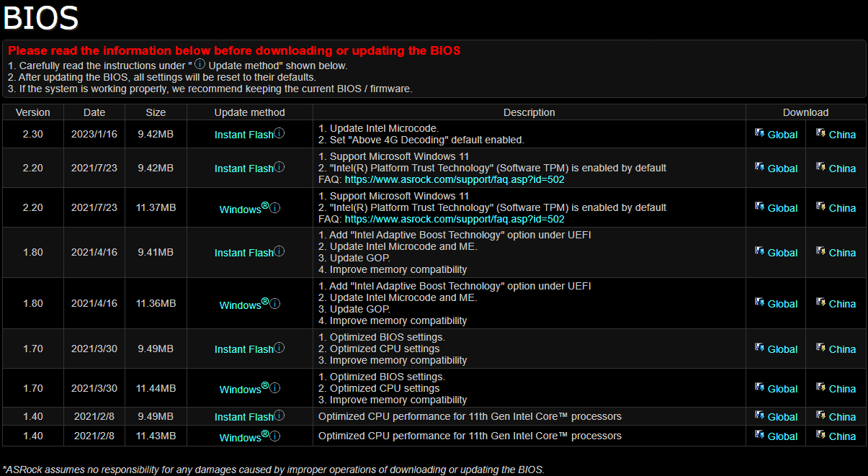Click info icon beside Instant Flash for 2.20 9.42MB
868x476 pixels.
click(x=279, y=167)
